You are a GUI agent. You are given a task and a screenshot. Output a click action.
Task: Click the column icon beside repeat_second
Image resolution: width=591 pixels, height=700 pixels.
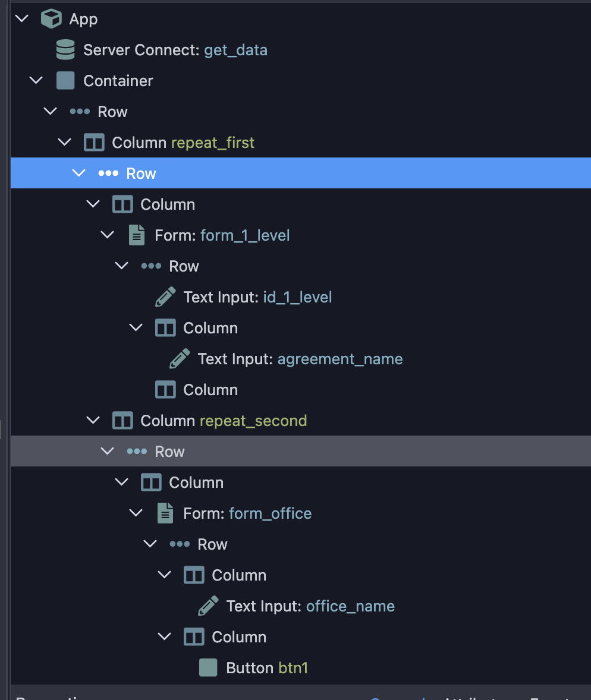point(122,420)
